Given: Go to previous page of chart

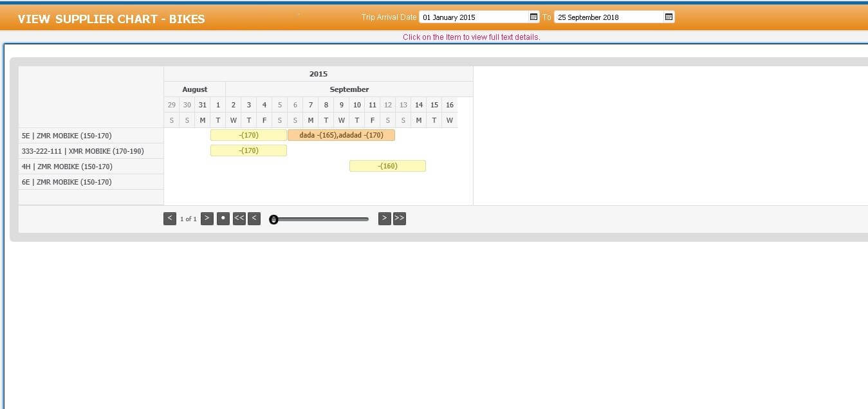Looking at the screenshot, I should [x=170, y=219].
